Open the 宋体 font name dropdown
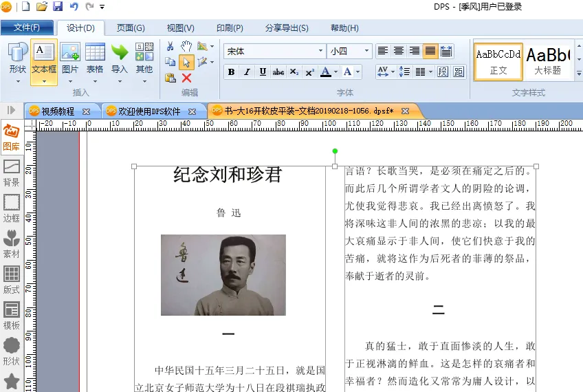Screen dimensions: 583x392 [x=321, y=51]
